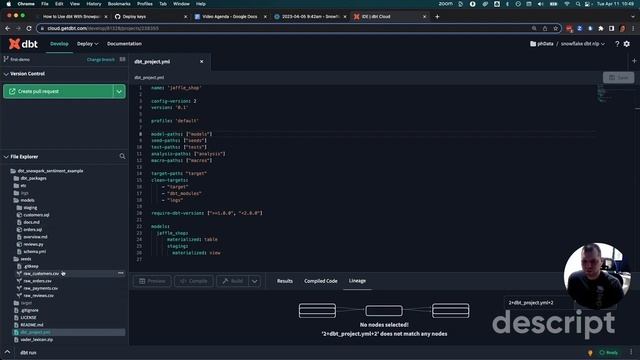Open the settings gear in dbt header

[627, 44]
